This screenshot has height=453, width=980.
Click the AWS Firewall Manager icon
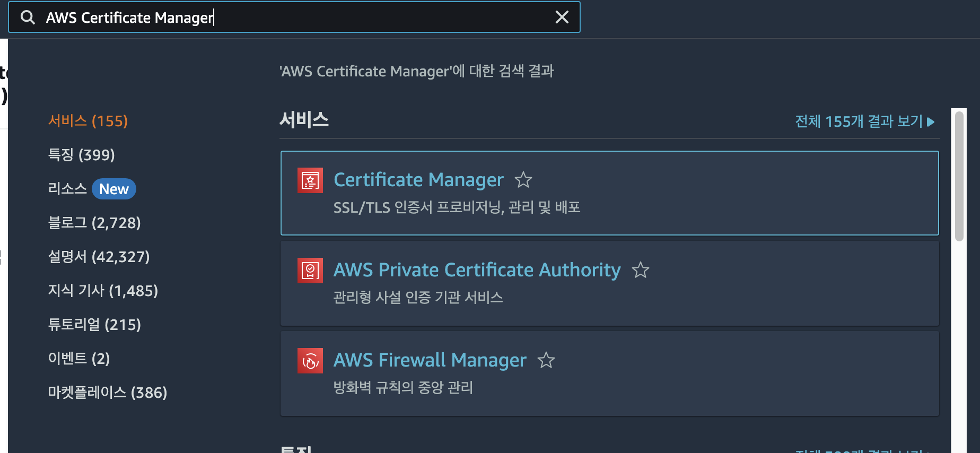[x=310, y=361]
